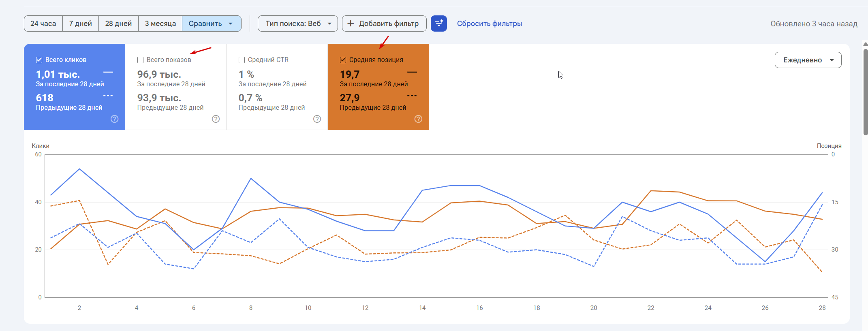Open help icon on Всего кликов card
This screenshot has width=868, height=331.
point(115,119)
